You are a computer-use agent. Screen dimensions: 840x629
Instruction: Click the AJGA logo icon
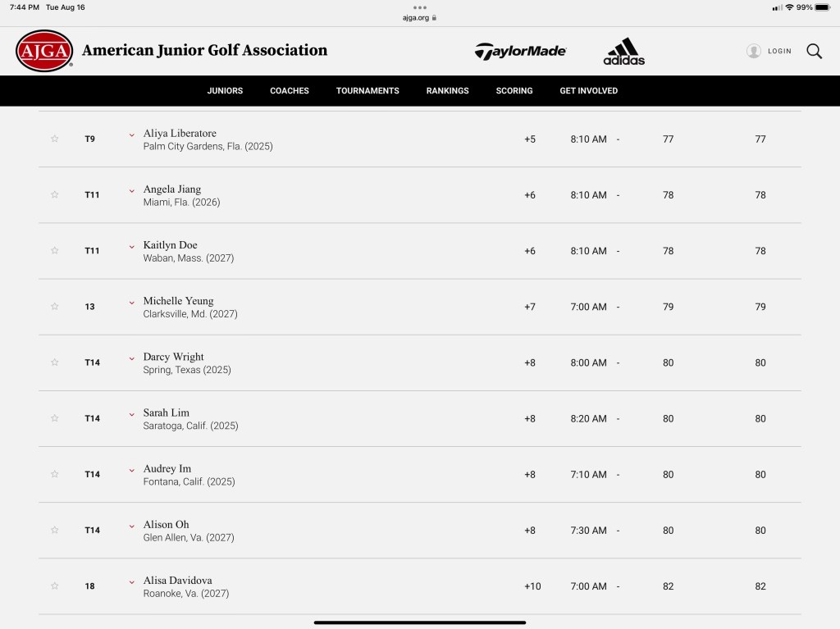45,51
